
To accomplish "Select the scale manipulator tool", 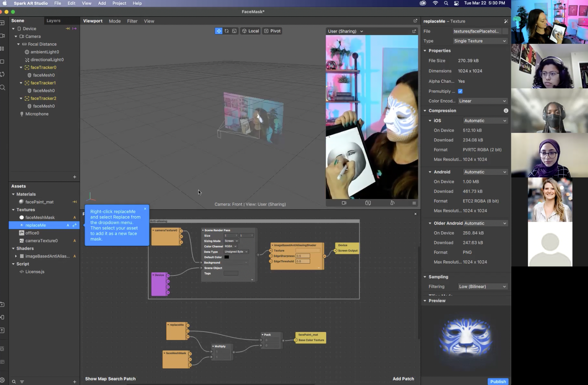I will click(x=234, y=31).
